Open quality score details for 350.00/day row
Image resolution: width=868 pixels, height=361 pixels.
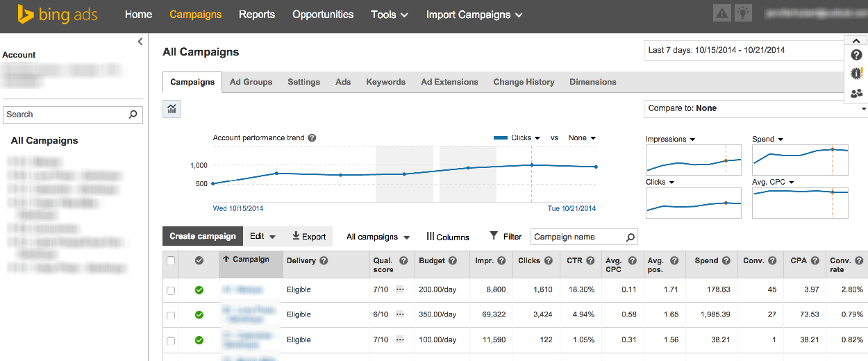[400, 314]
